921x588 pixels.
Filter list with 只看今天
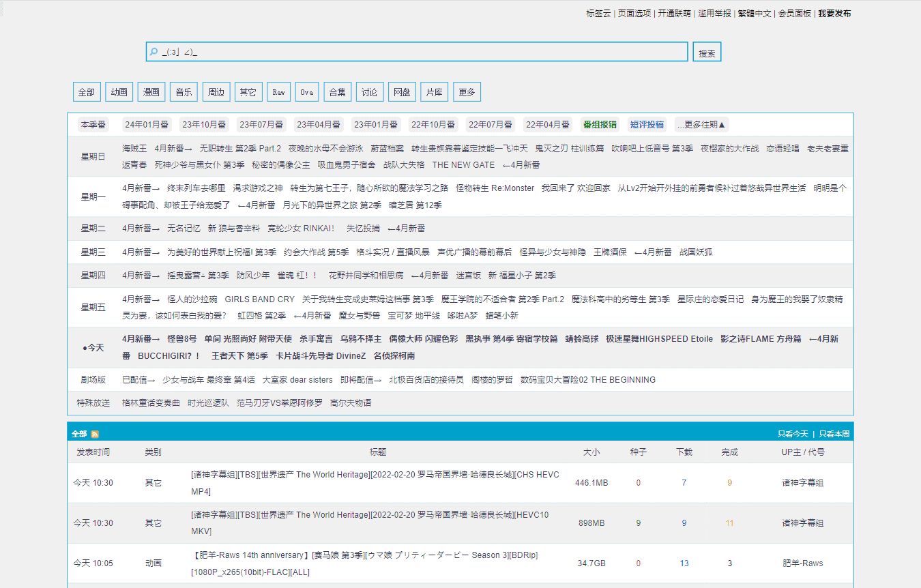(x=793, y=435)
